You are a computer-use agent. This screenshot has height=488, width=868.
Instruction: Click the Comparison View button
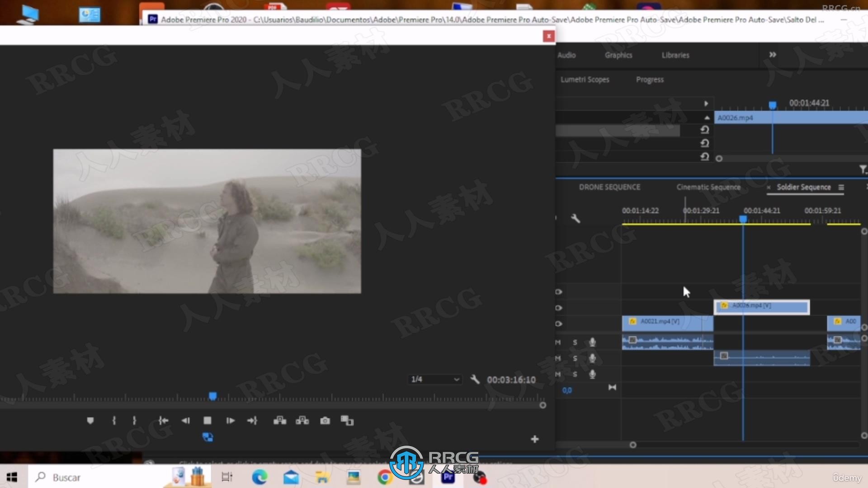pos(347,421)
